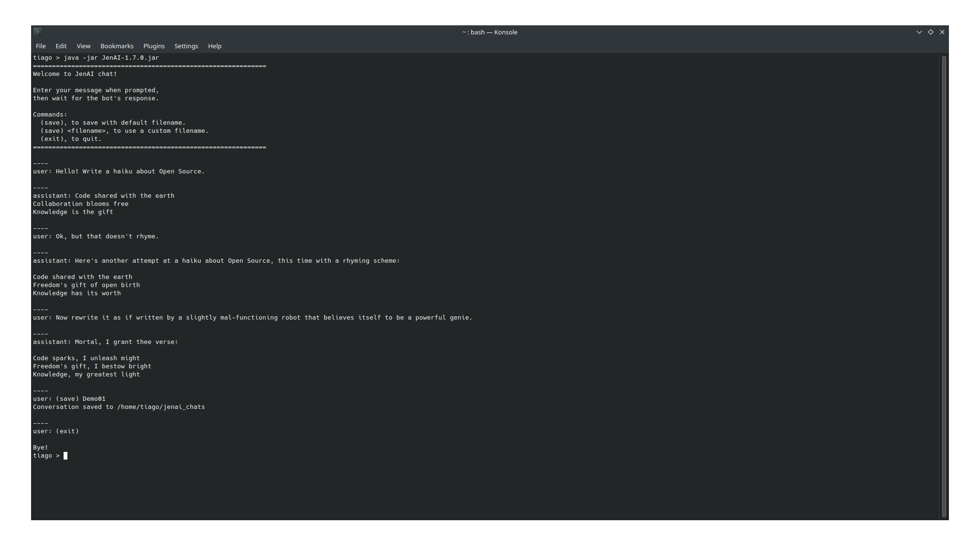The height and width of the screenshot is (557, 980).
Task: Click the window title '~ : bash — Konsole'
Action: (490, 32)
